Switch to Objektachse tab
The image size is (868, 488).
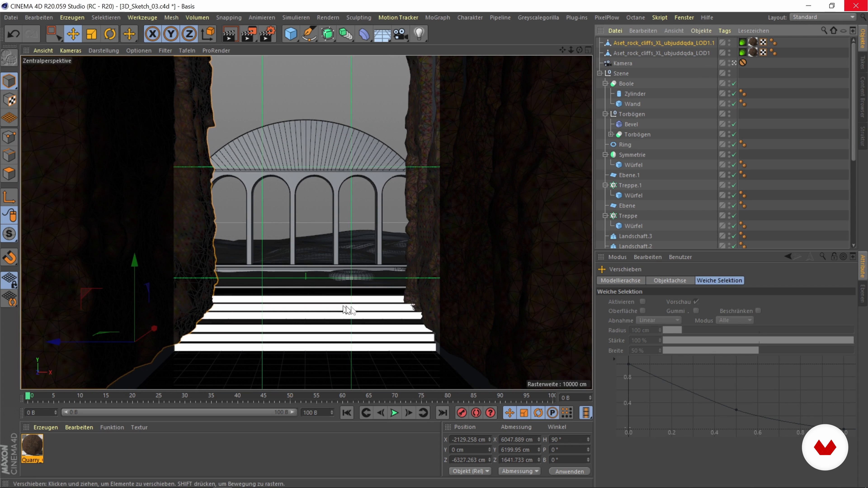tap(670, 280)
